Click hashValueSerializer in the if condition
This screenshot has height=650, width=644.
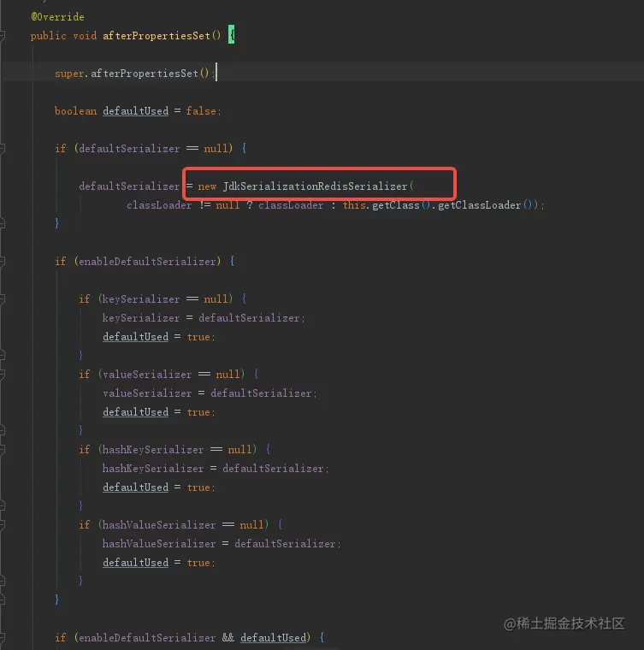click(159, 525)
